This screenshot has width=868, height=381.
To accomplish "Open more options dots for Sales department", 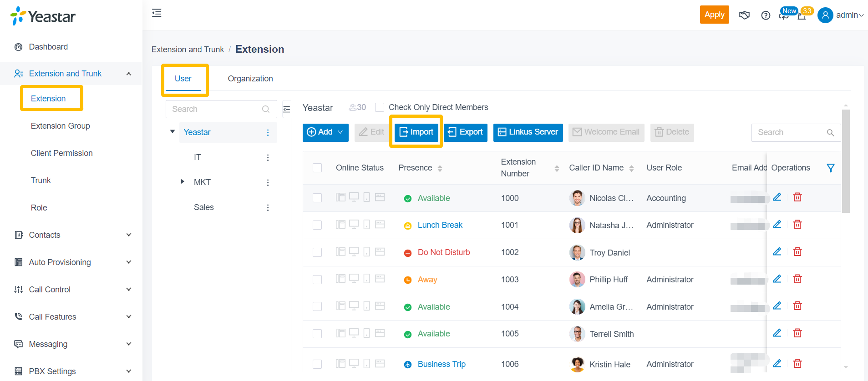I will (268, 207).
